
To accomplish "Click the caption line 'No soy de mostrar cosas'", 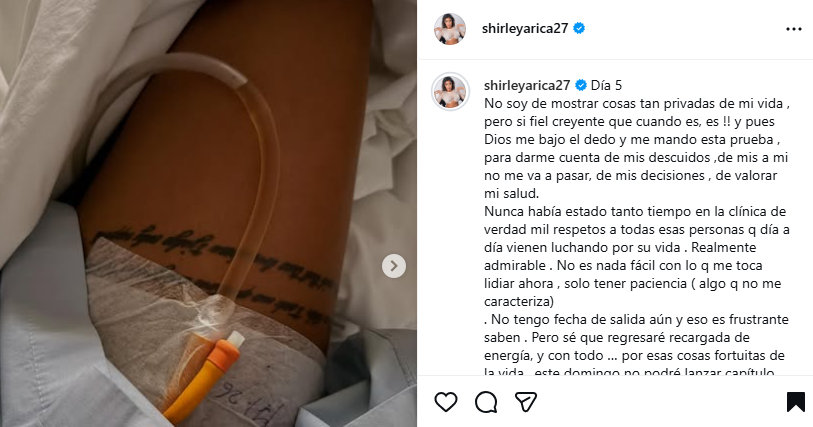I will (637, 104).
